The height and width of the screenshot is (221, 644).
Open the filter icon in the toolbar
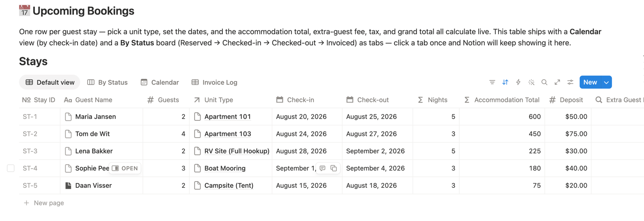[x=492, y=82]
